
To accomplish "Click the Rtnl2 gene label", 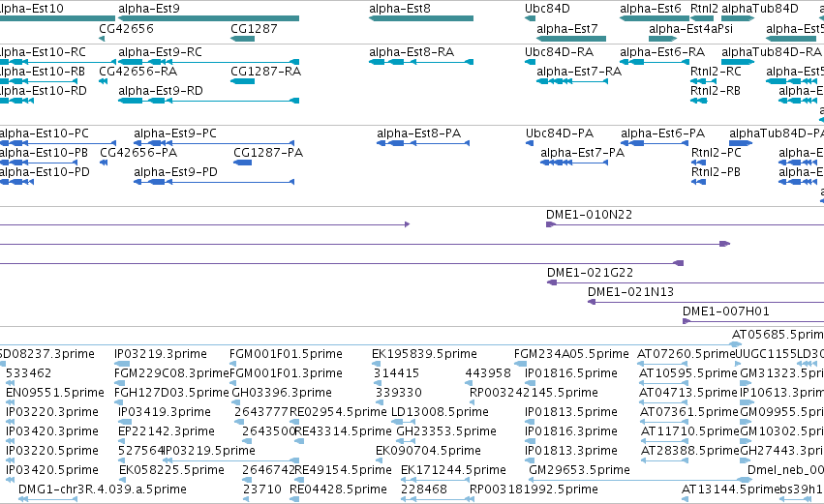I will tap(704, 9).
